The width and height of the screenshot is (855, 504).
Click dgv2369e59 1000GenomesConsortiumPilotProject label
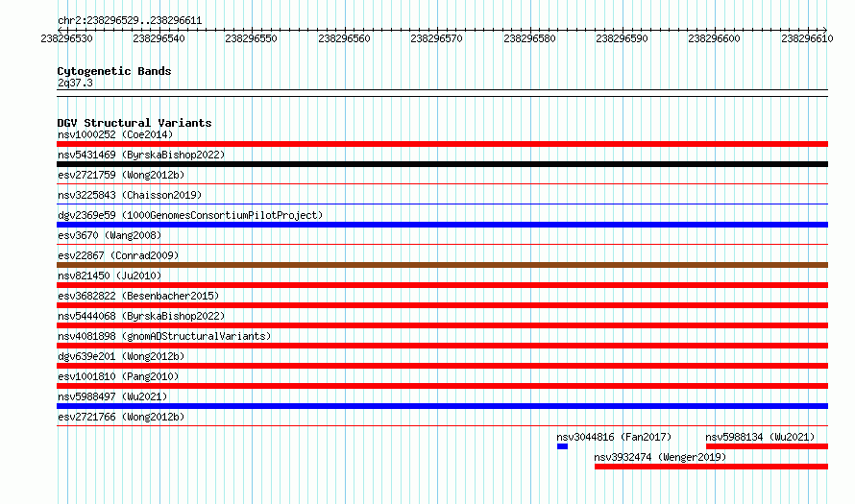click(190, 215)
